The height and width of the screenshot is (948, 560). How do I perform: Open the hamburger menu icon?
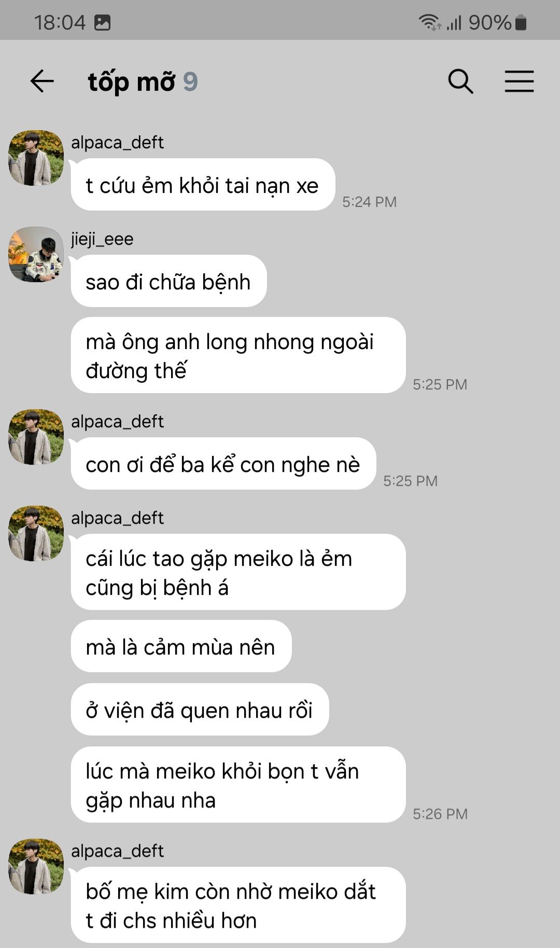(519, 81)
